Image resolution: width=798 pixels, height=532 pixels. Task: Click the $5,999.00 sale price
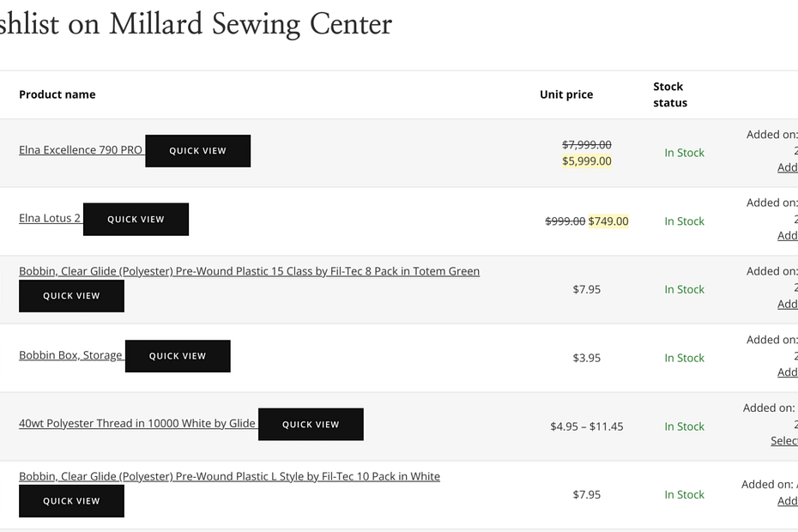click(x=587, y=161)
